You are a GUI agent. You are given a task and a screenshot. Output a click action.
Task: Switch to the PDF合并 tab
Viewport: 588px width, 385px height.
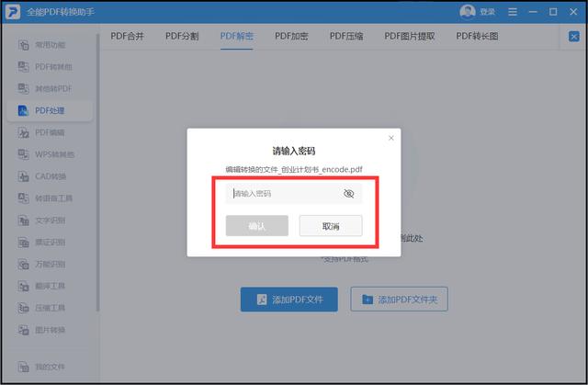click(x=127, y=36)
